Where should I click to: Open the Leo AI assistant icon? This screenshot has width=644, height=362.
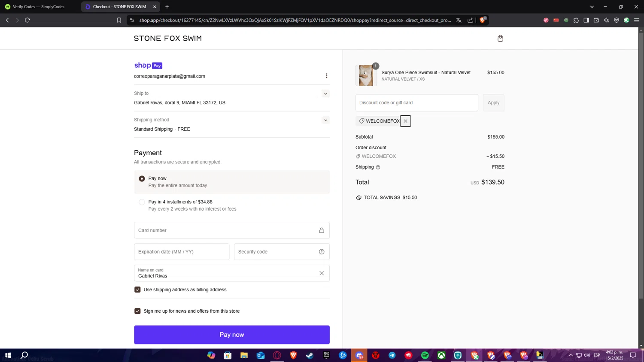606,20
